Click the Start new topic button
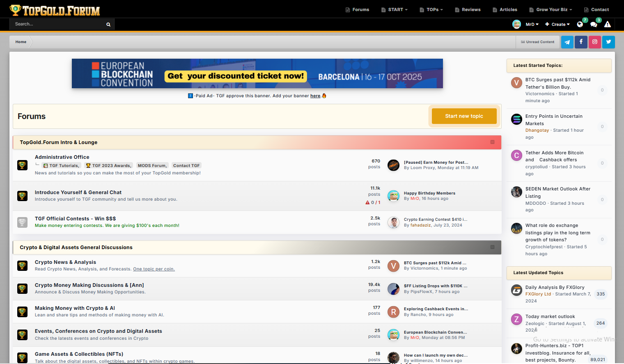The height and width of the screenshot is (364, 624). pos(464,116)
